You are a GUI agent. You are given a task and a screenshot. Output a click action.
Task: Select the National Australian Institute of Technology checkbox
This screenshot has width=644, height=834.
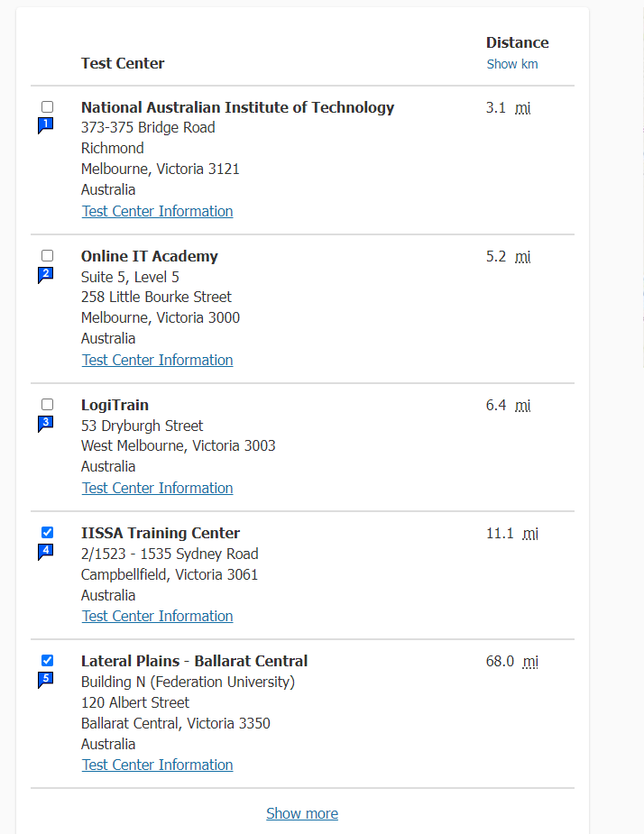tap(48, 107)
